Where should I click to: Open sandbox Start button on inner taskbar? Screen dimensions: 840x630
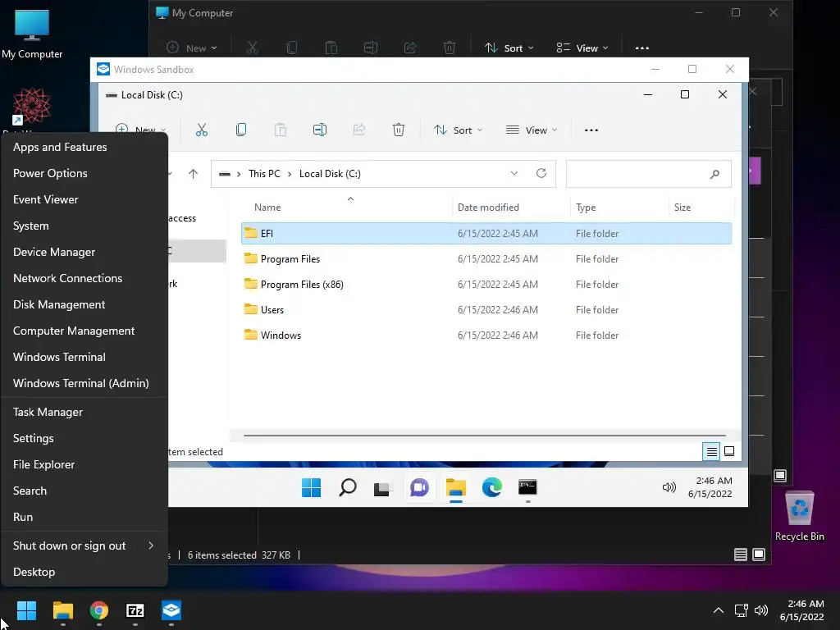click(x=311, y=487)
